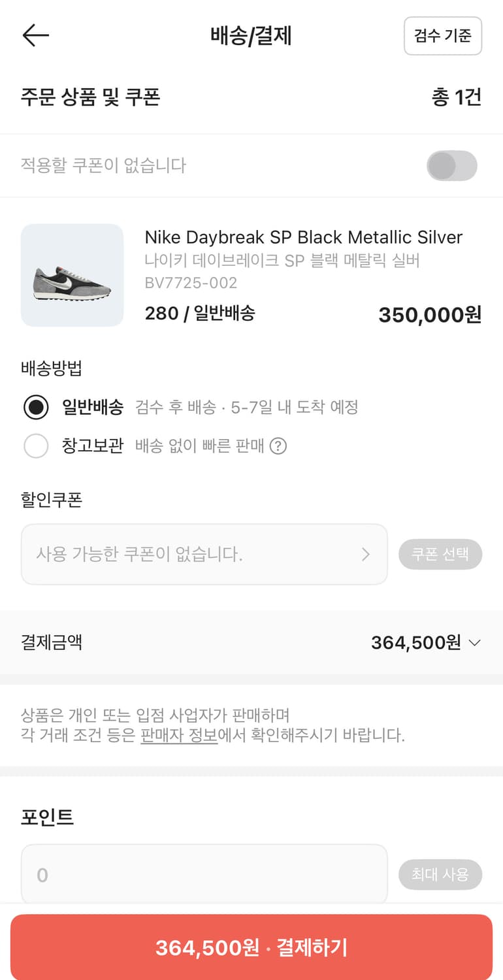Tap the 최대 사용 button
This screenshot has width=503, height=980.
click(x=440, y=874)
